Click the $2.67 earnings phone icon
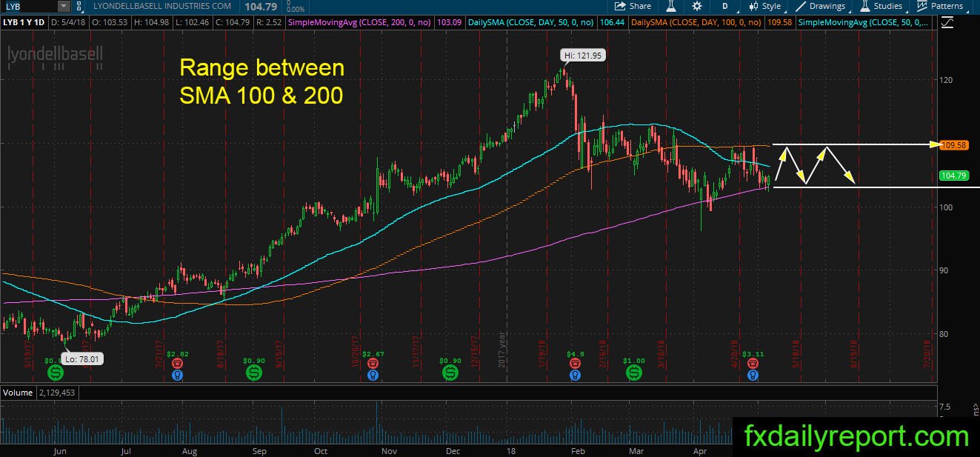980x457 pixels. 373,364
